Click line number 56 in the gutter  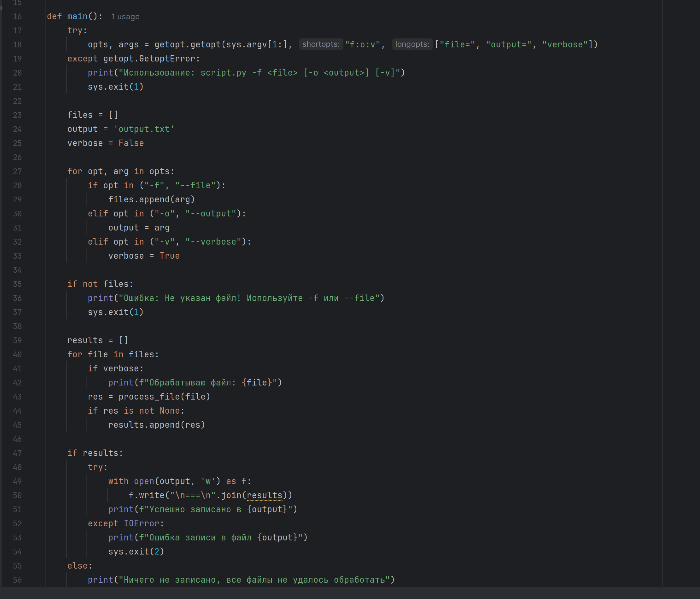[17, 580]
